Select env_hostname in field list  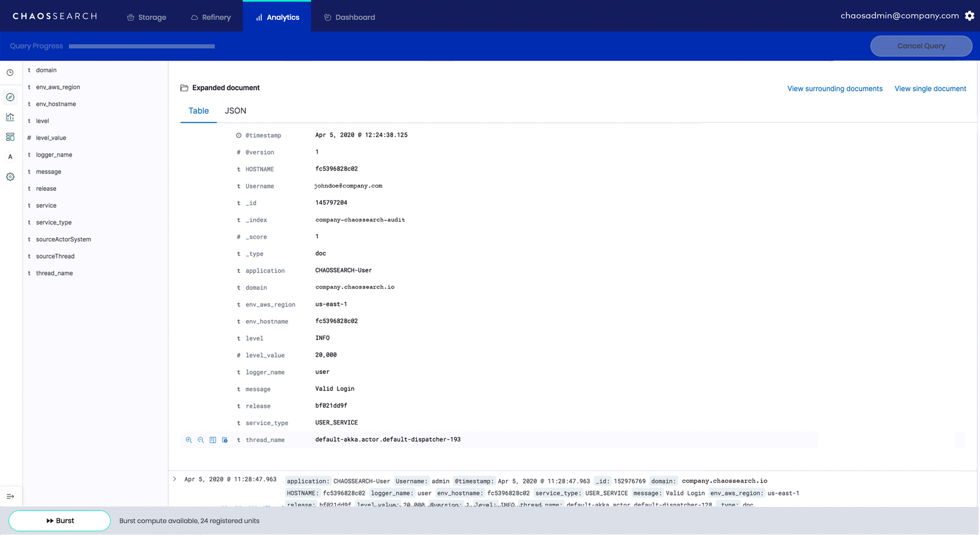point(56,104)
